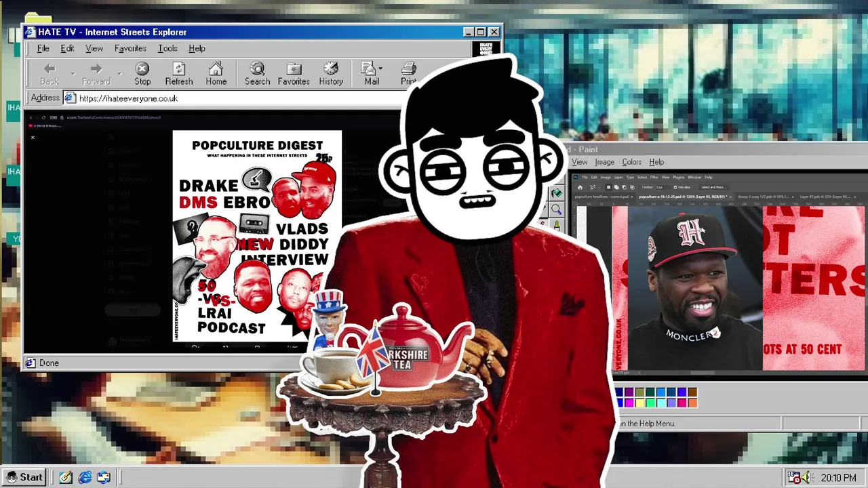Viewport: 868px width, 488px height.
Task: Open the Edit menu in Explorer
Action: coord(67,49)
